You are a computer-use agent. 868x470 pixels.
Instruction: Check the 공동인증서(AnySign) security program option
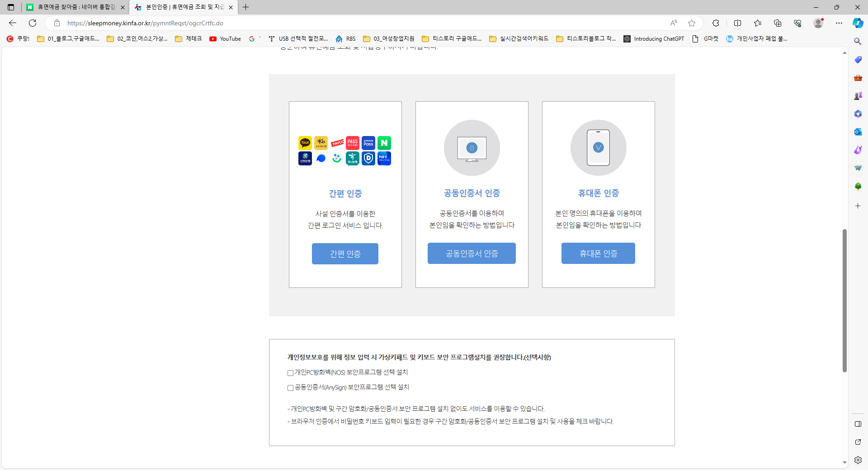[290, 388]
